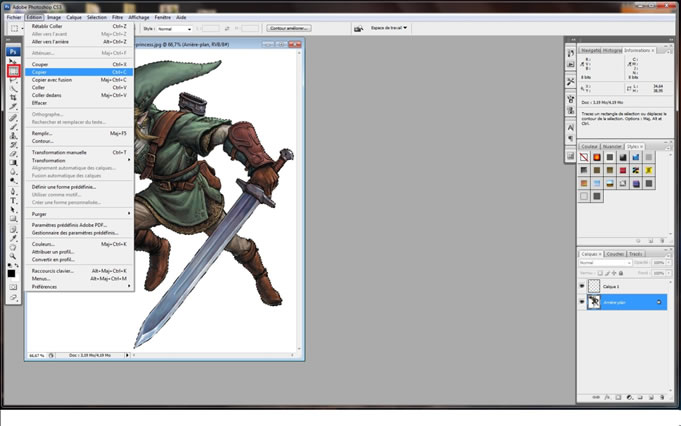Open the Style dropdown set to Normal
The height and width of the screenshot is (426, 681).
click(x=174, y=29)
